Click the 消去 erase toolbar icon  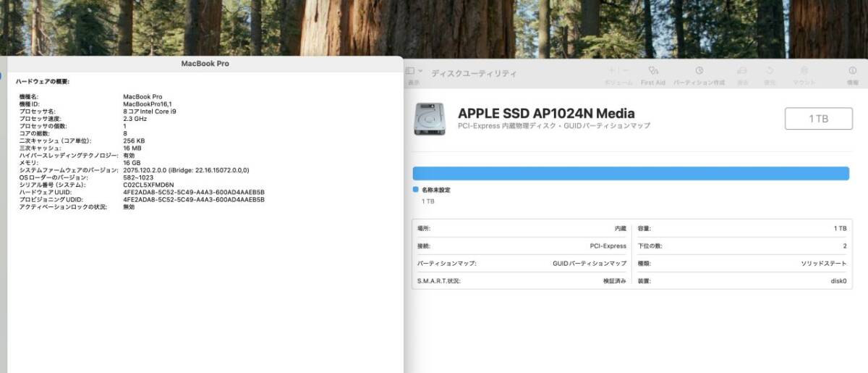click(x=742, y=71)
